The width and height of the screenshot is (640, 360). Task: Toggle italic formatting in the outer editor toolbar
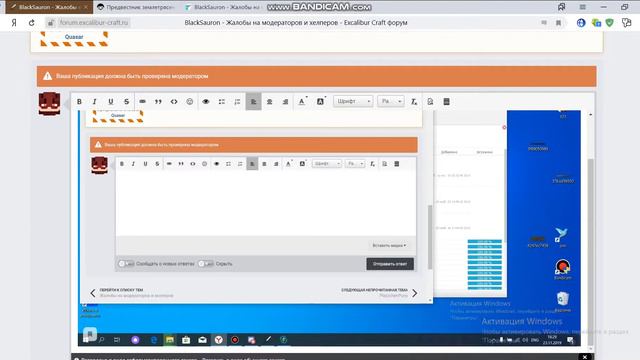coord(94,102)
